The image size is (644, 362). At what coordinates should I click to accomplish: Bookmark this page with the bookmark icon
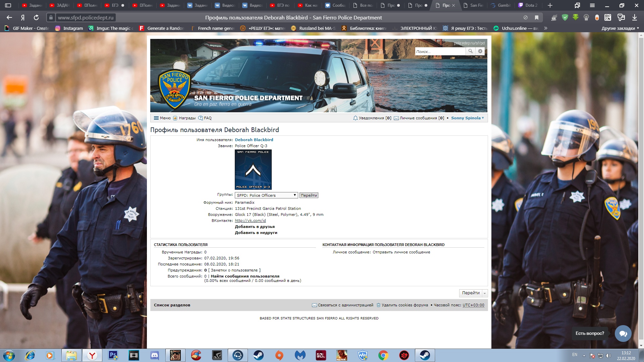click(x=537, y=17)
